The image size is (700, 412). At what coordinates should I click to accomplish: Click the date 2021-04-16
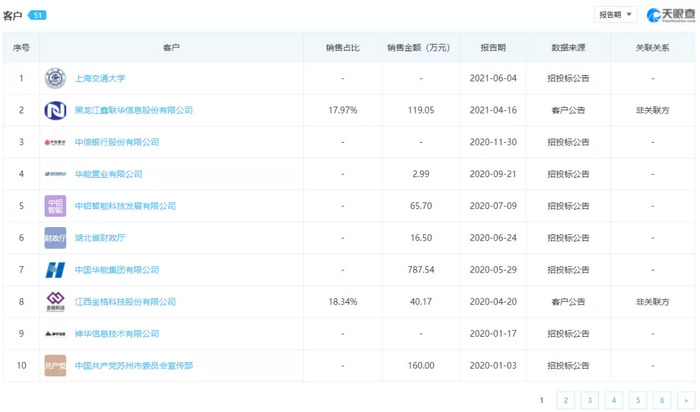493,110
